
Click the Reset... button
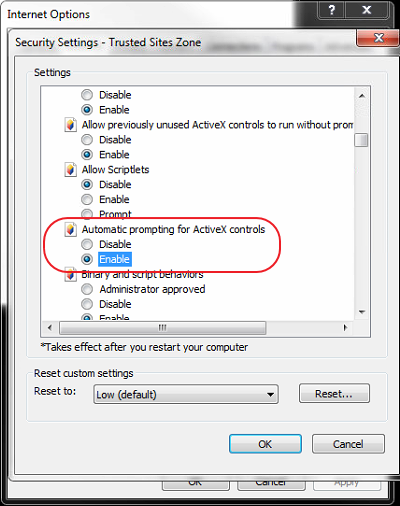(334, 394)
